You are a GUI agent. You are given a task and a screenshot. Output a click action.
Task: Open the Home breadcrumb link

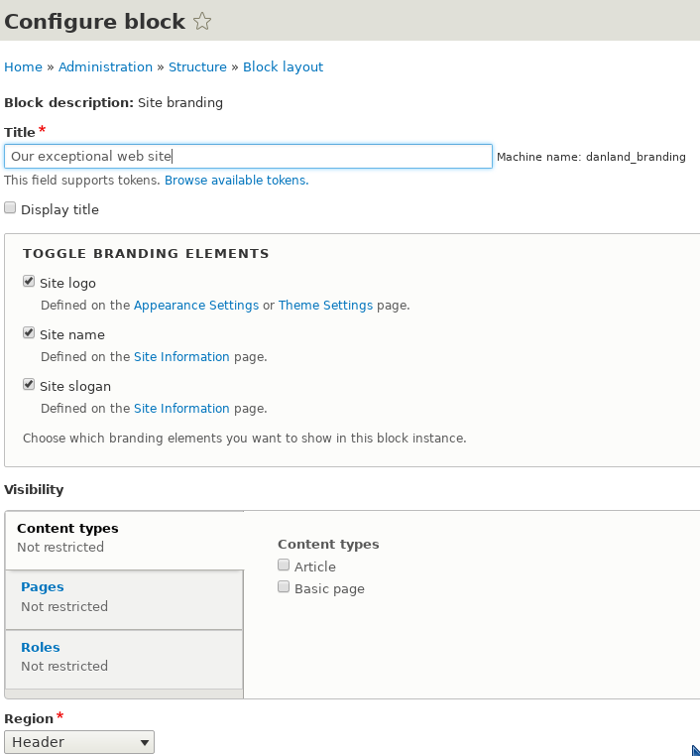click(23, 67)
